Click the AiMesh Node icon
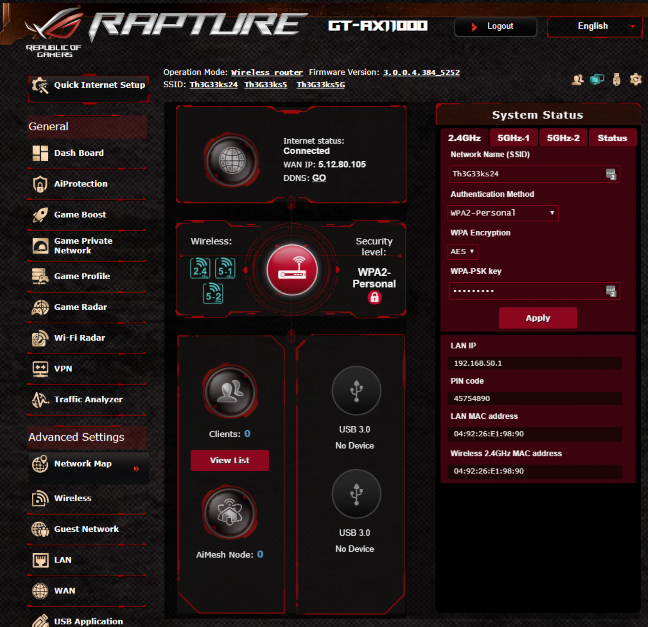The width and height of the screenshot is (648, 627). coord(230,513)
